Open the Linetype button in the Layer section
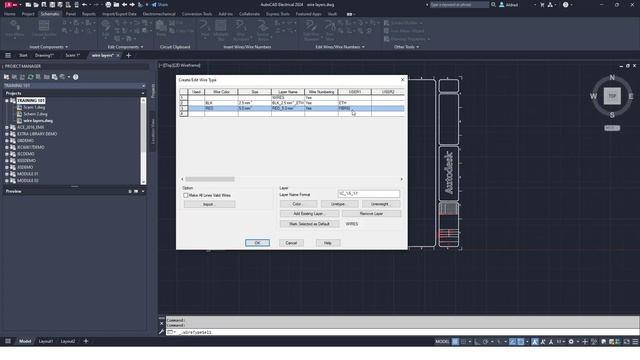640x360 pixels. coord(339,204)
